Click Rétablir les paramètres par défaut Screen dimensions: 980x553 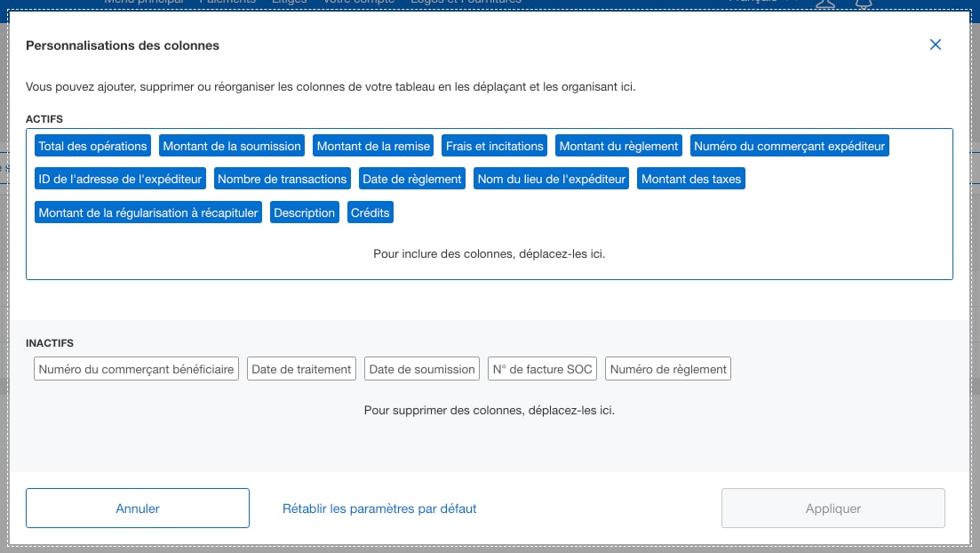tap(379, 508)
